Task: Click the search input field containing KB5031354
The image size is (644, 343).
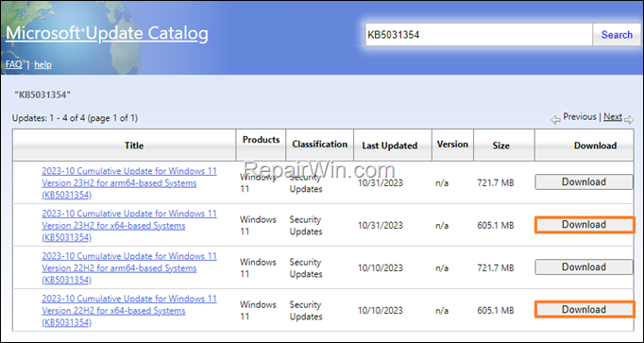Action: 479,35
